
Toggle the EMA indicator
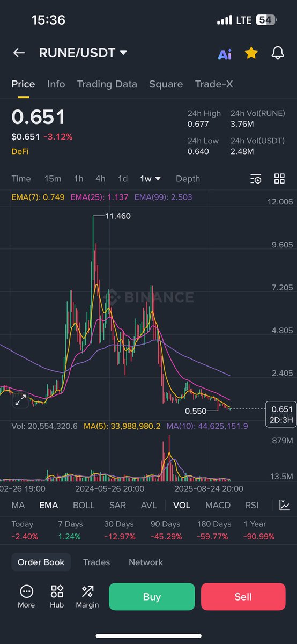tap(48, 505)
